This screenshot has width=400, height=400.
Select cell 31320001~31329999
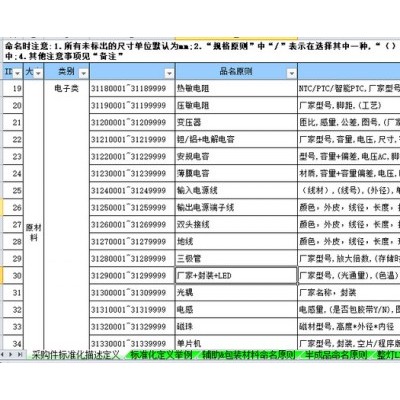(x=132, y=326)
